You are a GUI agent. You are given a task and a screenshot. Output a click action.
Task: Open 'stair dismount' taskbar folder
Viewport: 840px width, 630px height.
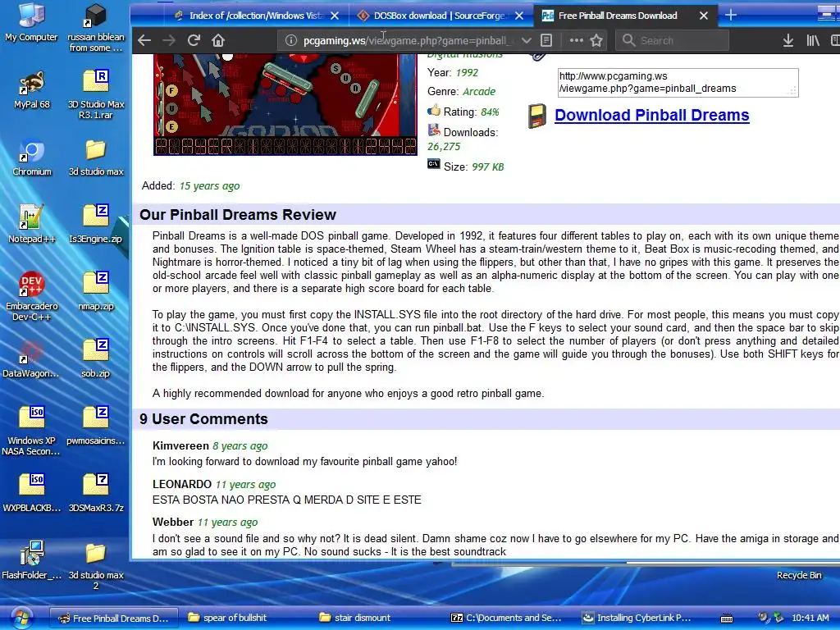point(354,618)
